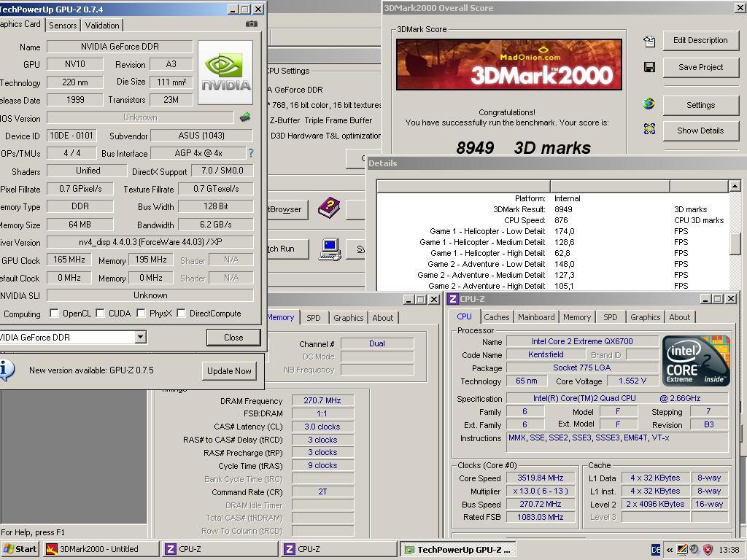747x560 pixels.
Task: Open the 3DMark2000 - Untitled taskbar item
Action: (101, 549)
